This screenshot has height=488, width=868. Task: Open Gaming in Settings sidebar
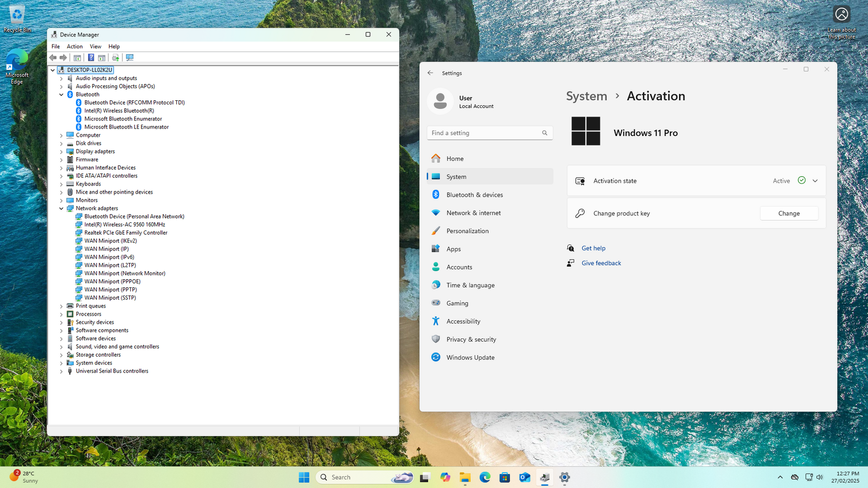490,303
